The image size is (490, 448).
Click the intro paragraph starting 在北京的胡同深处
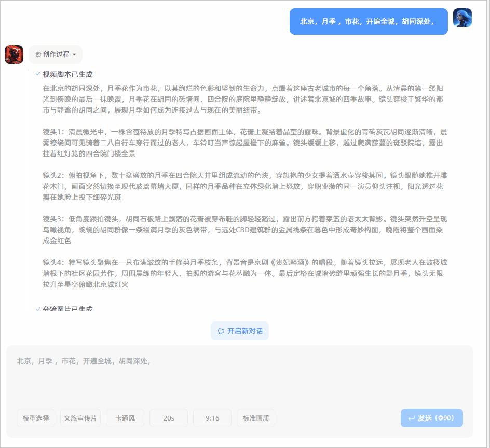(x=243, y=99)
